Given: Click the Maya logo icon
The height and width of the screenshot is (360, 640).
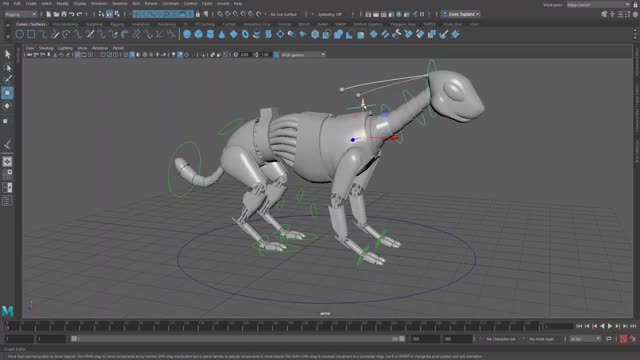Looking at the screenshot, I should click(x=7, y=311).
